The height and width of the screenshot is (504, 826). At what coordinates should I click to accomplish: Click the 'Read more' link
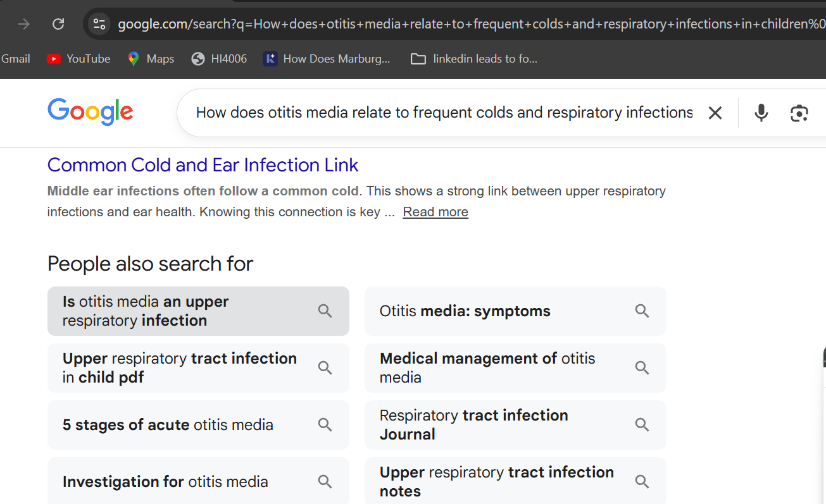(435, 211)
